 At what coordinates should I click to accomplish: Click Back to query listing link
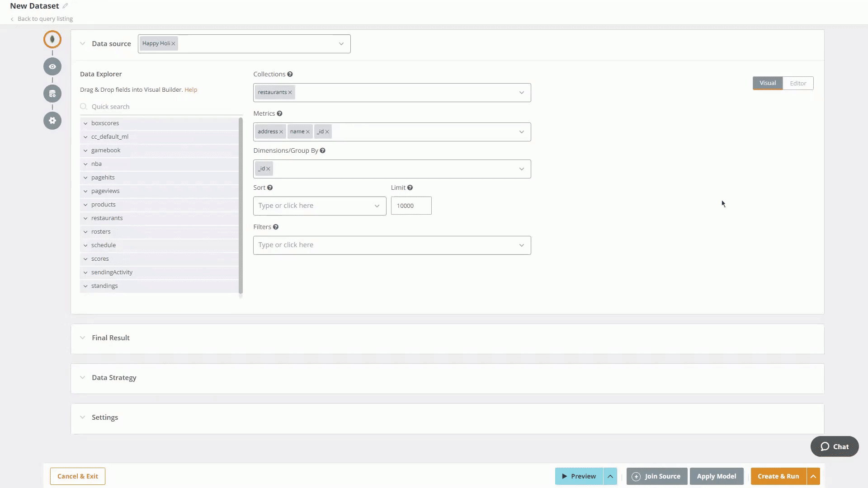(x=45, y=19)
